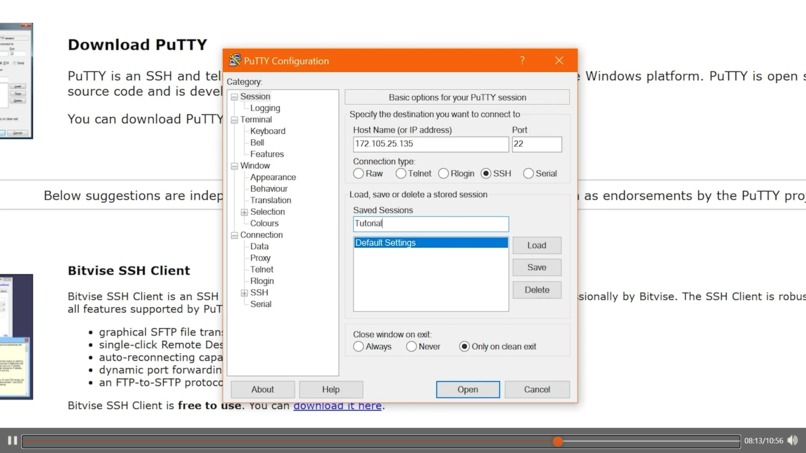Open the Bell category
The image size is (806, 453).
(257, 142)
